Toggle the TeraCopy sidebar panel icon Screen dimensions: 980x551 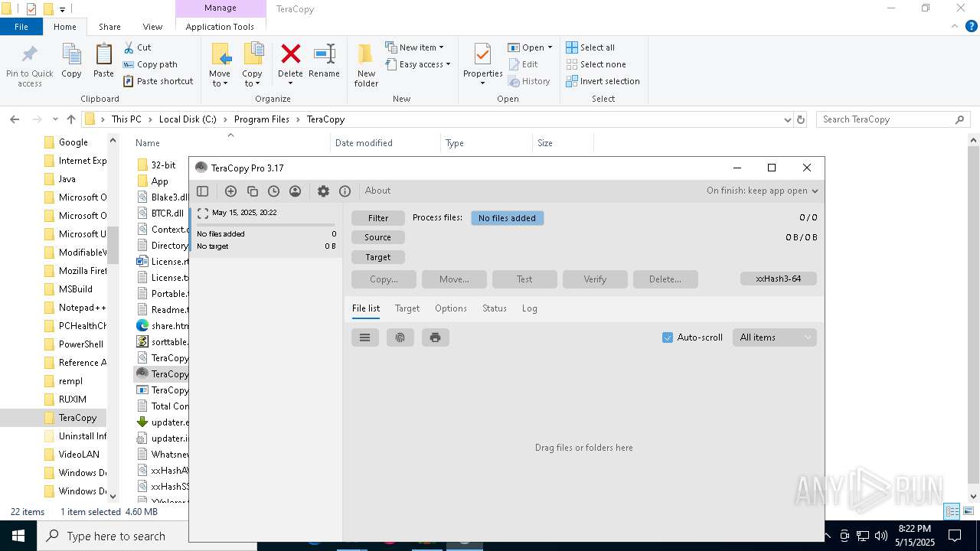[x=203, y=191]
